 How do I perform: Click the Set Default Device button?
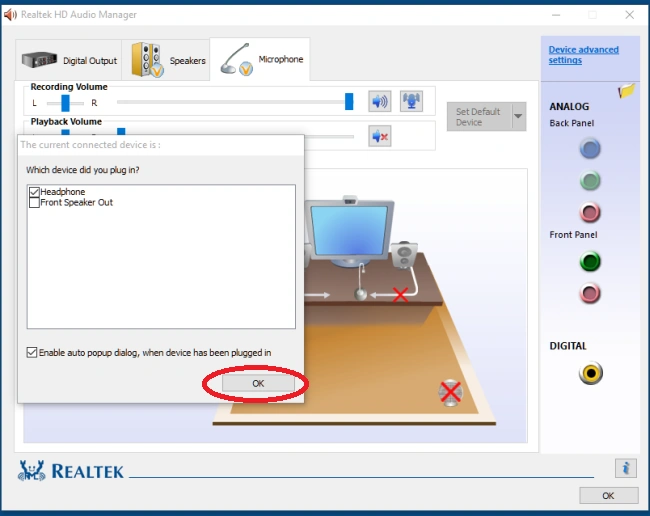[479, 117]
